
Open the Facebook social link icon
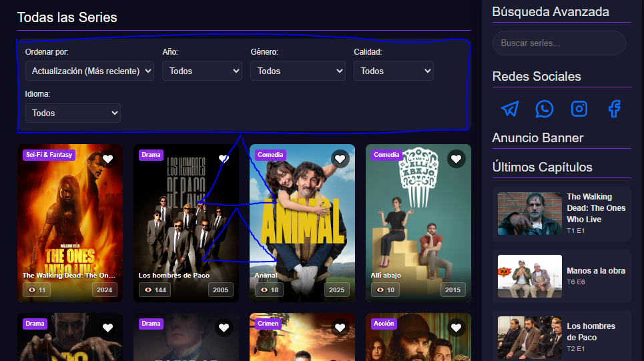[614, 109]
